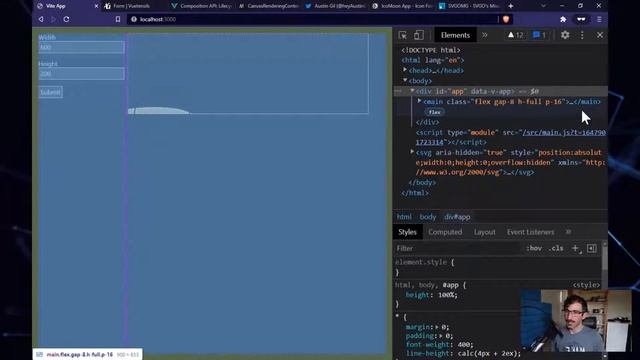Switch to the IcoMoon App tab
The width and height of the screenshot is (640, 360).
402,6
